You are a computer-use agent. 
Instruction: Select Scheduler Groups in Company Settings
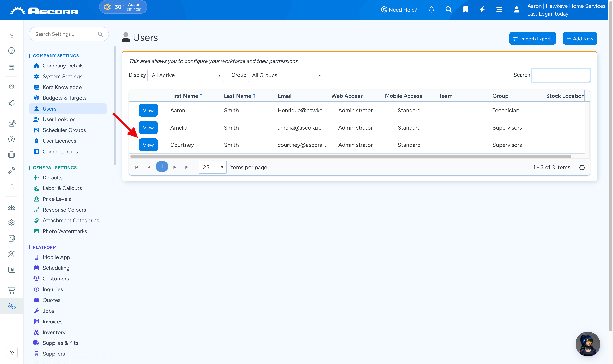pos(64,130)
